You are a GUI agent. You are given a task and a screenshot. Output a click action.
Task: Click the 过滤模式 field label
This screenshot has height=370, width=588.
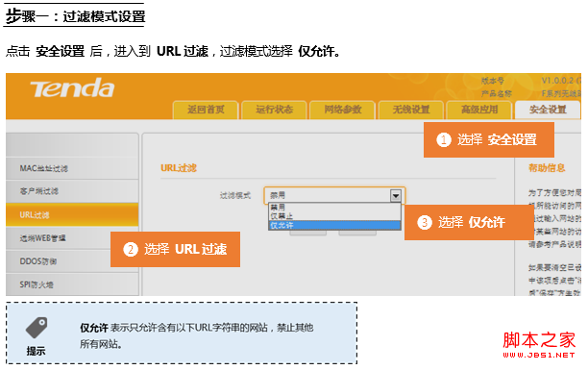point(235,195)
